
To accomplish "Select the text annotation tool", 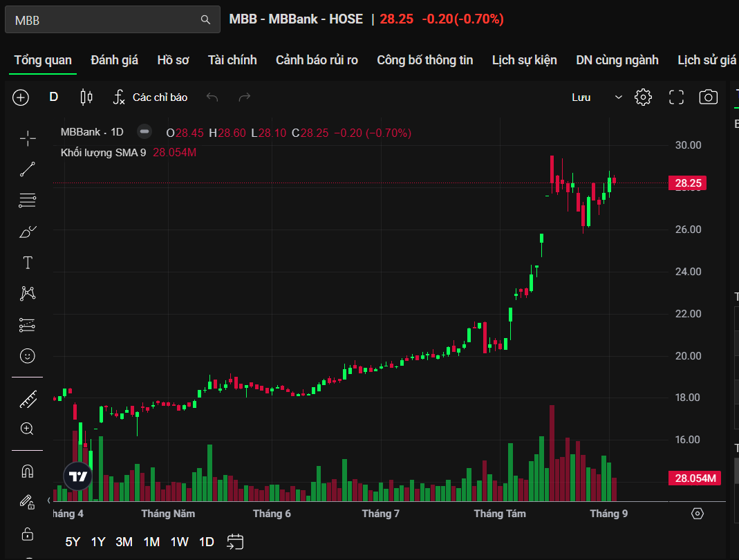I will click(28, 263).
